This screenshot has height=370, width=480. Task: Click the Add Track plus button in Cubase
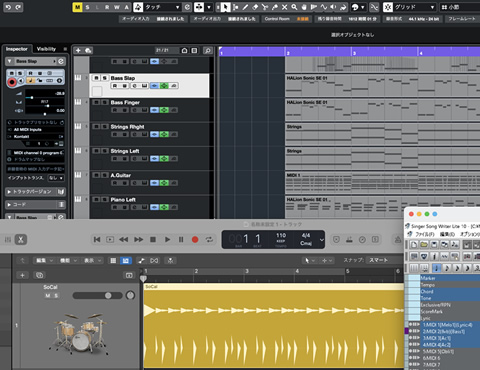click(78, 50)
